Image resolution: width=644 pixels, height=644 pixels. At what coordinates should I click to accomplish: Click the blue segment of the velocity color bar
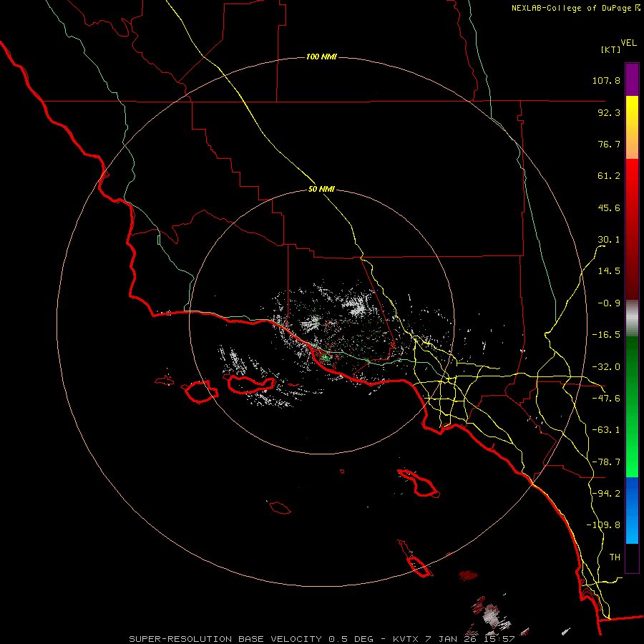tap(632, 510)
